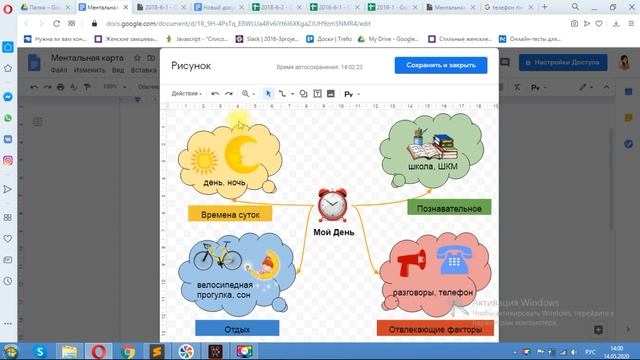640x360 pixels.
Task: Reload the page with refresh icon
Action: coord(57,24)
